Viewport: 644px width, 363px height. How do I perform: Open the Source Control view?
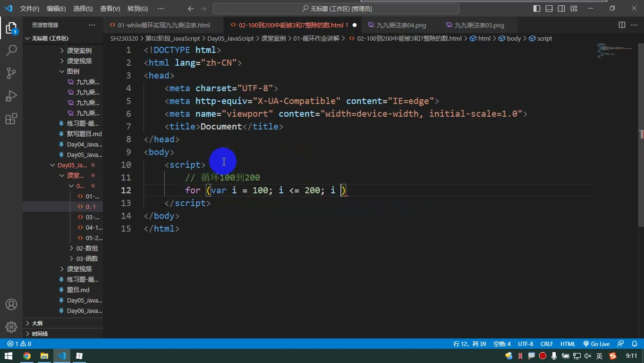pyautogui.click(x=11, y=73)
